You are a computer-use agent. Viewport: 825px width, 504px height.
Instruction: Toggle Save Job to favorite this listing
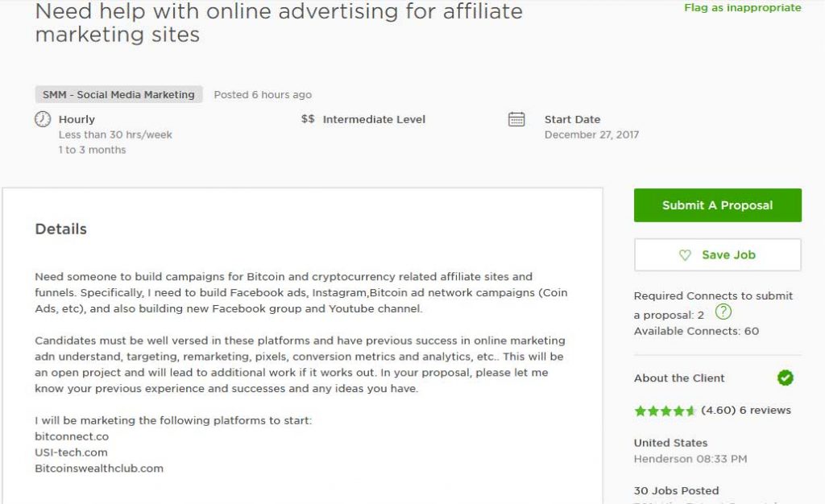tap(716, 254)
